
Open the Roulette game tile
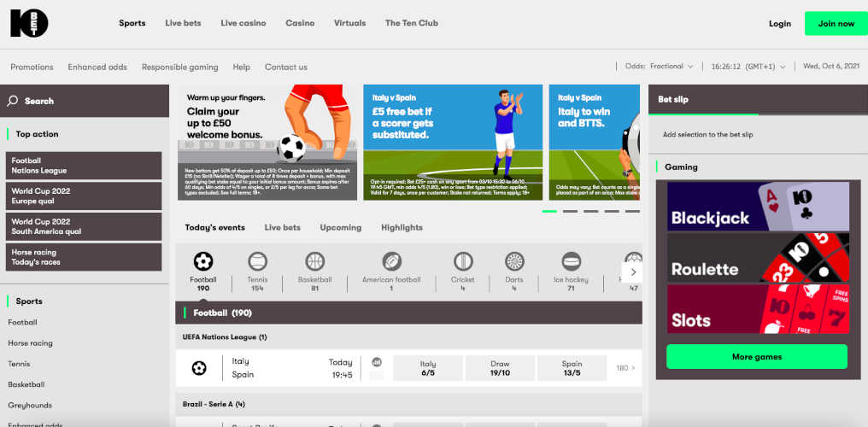[x=758, y=258]
